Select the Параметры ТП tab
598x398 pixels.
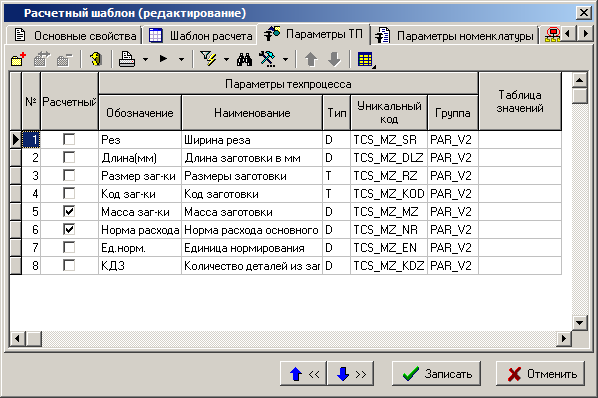(x=313, y=34)
